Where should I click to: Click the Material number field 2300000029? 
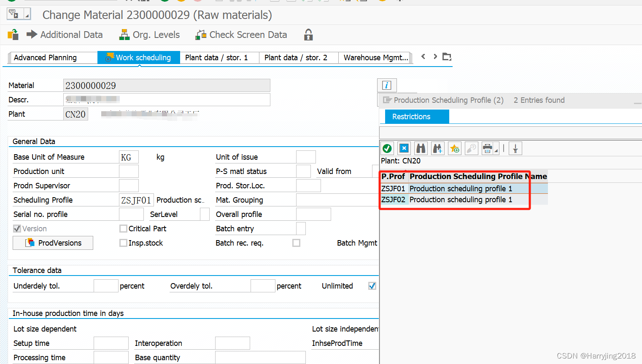(167, 86)
